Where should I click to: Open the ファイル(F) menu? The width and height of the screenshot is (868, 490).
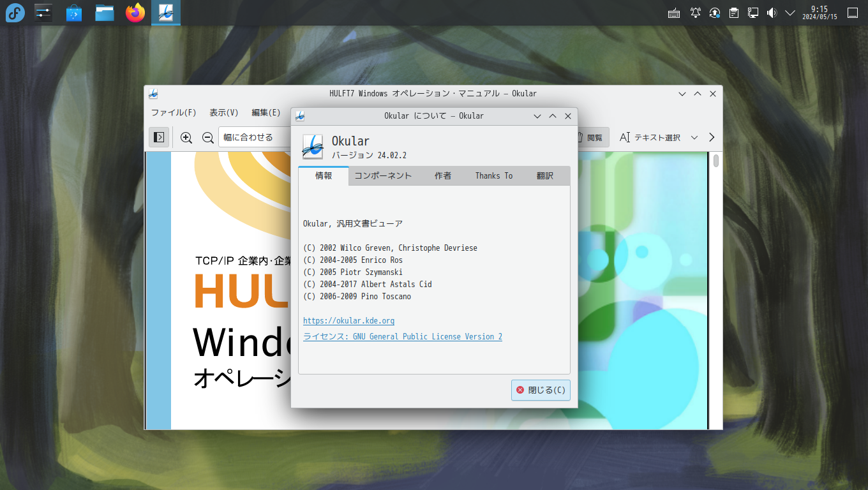click(x=174, y=112)
